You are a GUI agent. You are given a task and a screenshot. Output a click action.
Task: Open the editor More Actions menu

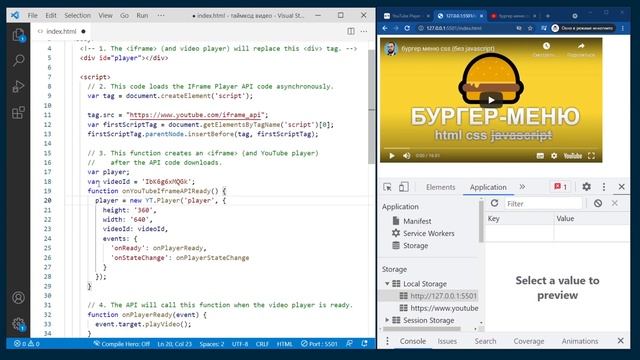[x=364, y=31]
